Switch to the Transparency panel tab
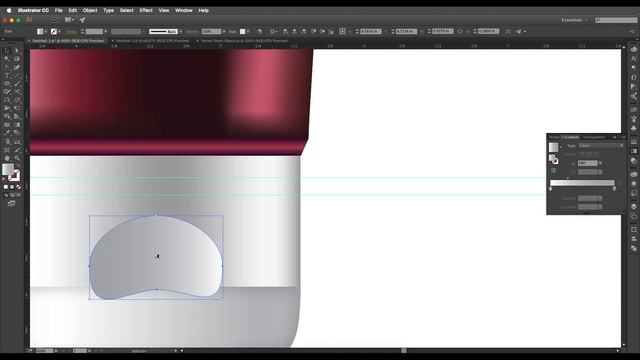 tap(594, 137)
